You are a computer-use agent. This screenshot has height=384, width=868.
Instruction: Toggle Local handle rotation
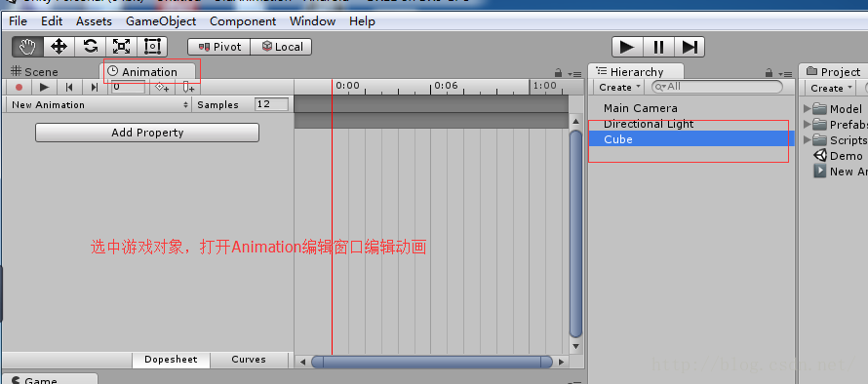tap(281, 47)
